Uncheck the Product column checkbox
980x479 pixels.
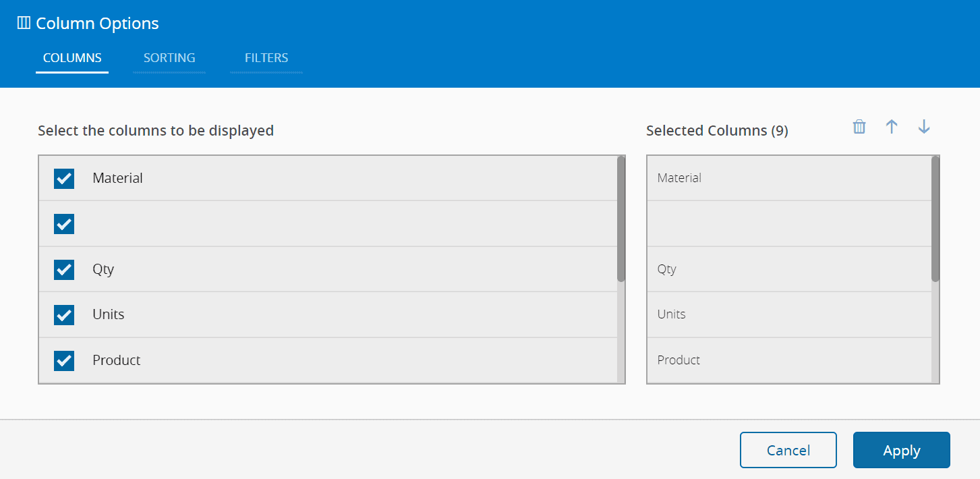click(63, 360)
